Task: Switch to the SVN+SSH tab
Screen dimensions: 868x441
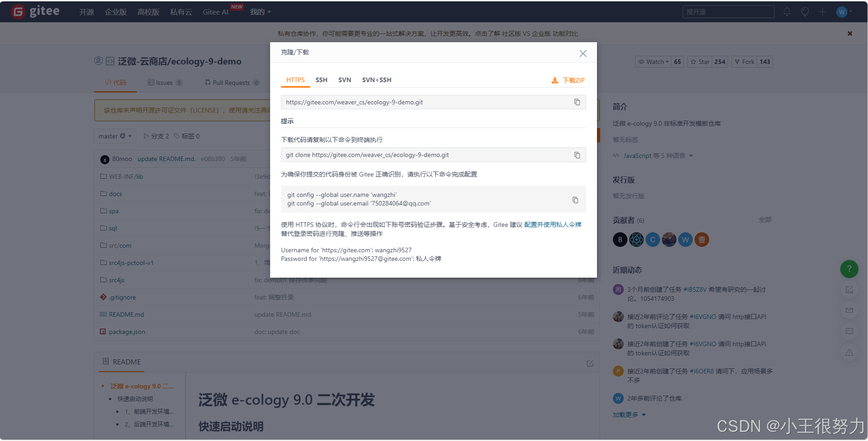Action: [376, 80]
